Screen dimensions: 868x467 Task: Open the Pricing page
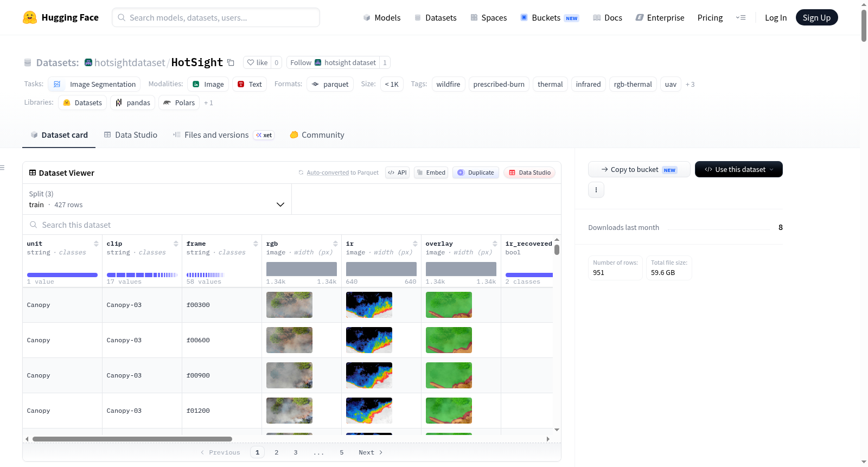coord(710,17)
